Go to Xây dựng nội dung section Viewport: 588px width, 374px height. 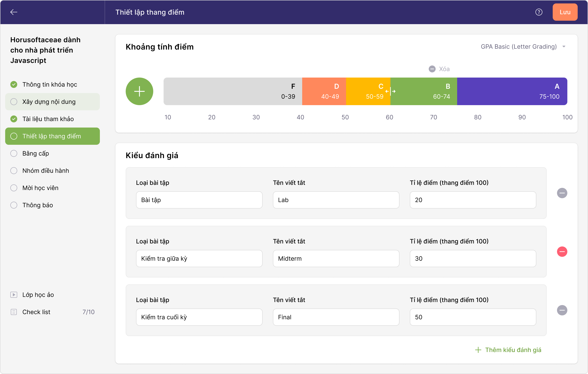click(x=49, y=102)
